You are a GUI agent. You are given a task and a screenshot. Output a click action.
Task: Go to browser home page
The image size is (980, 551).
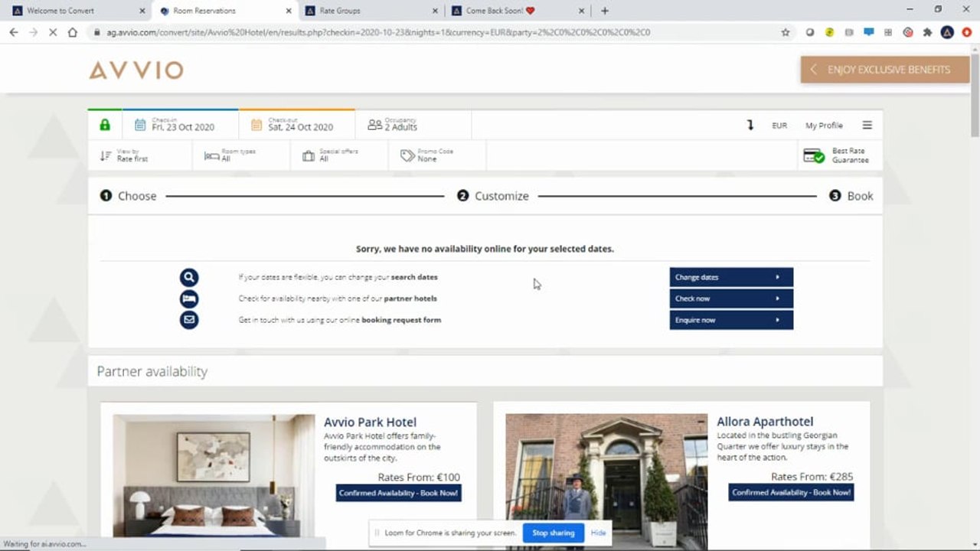click(73, 32)
